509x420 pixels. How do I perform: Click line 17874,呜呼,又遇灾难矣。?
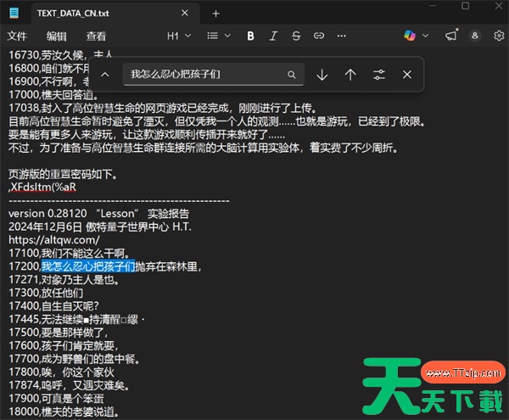coord(70,385)
